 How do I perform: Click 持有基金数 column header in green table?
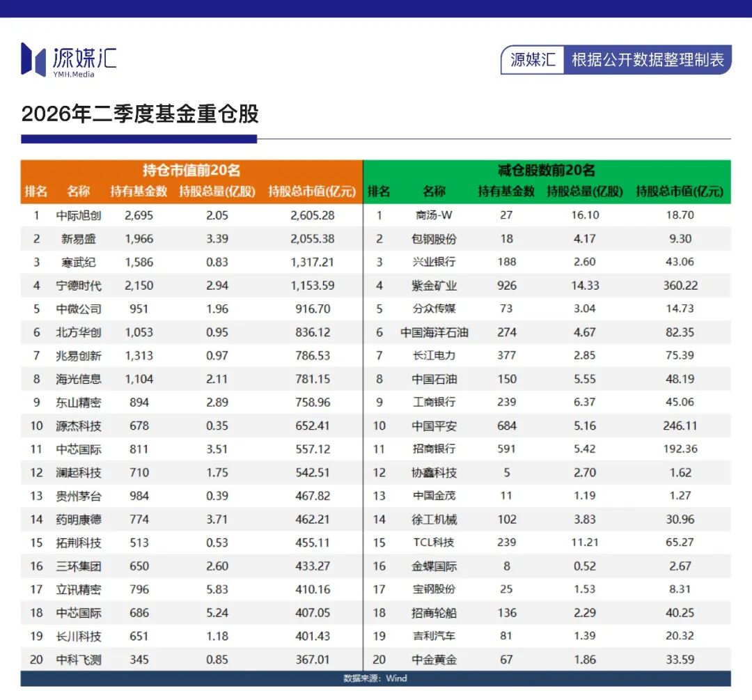[506, 192]
